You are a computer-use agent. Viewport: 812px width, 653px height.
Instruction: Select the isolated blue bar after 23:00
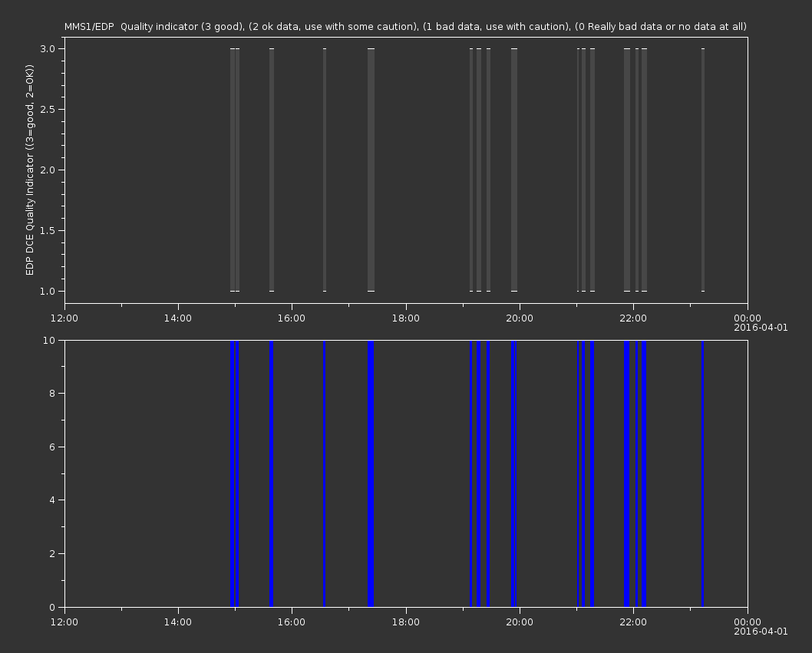pos(703,473)
